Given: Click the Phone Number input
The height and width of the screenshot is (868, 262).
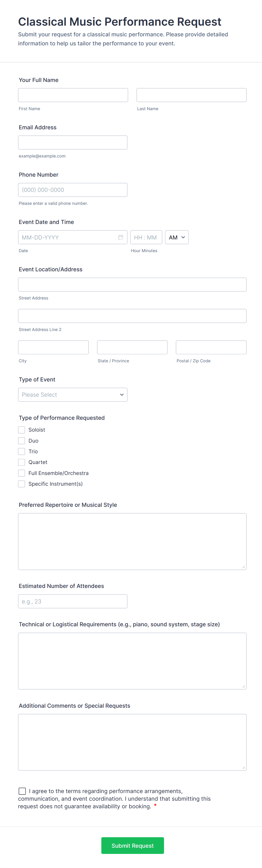Looking at the screenshot, I should pyautogui.click(x=73, y=190).
